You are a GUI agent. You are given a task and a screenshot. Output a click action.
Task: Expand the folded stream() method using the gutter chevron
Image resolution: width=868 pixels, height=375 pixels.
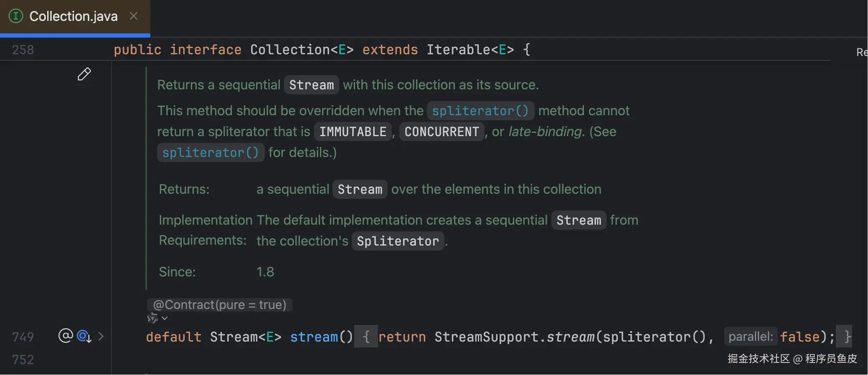tap(101, 336)
